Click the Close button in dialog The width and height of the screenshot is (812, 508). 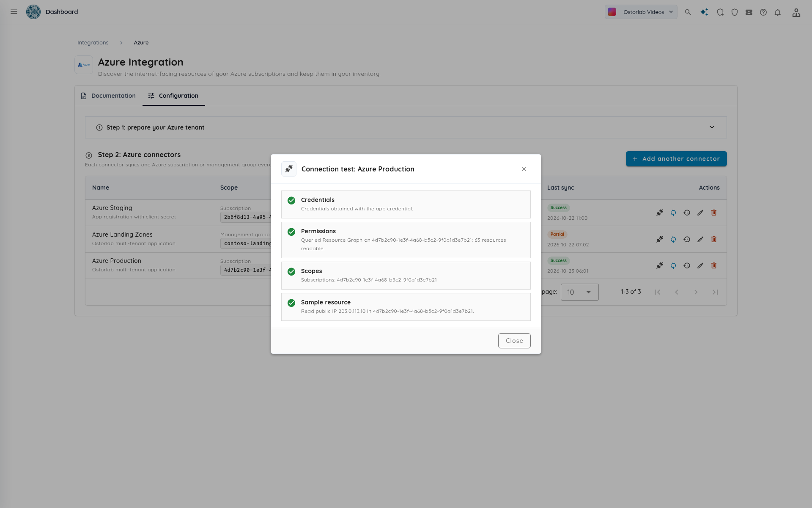[x=514, y=341]
